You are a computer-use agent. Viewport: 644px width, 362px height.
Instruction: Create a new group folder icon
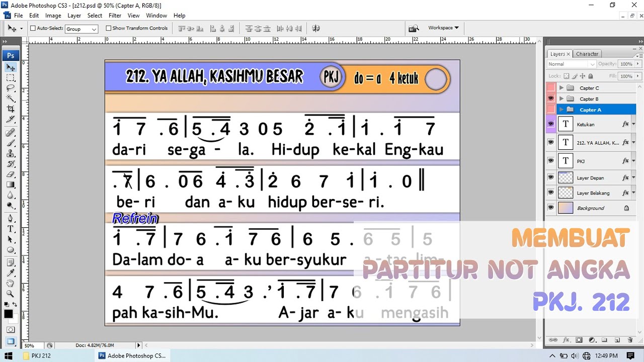tap(604, 340)
